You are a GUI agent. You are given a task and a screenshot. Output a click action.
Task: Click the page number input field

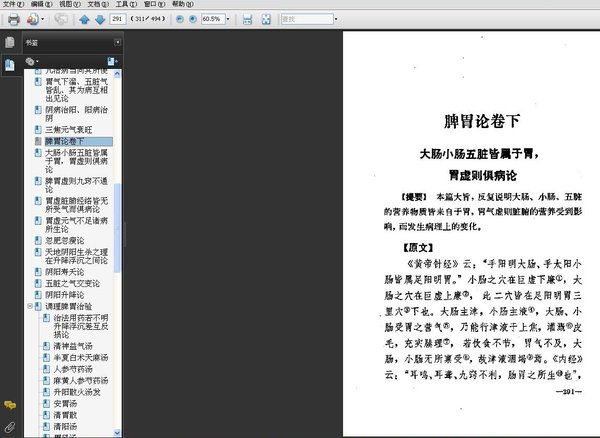click(x=117, y=19)
